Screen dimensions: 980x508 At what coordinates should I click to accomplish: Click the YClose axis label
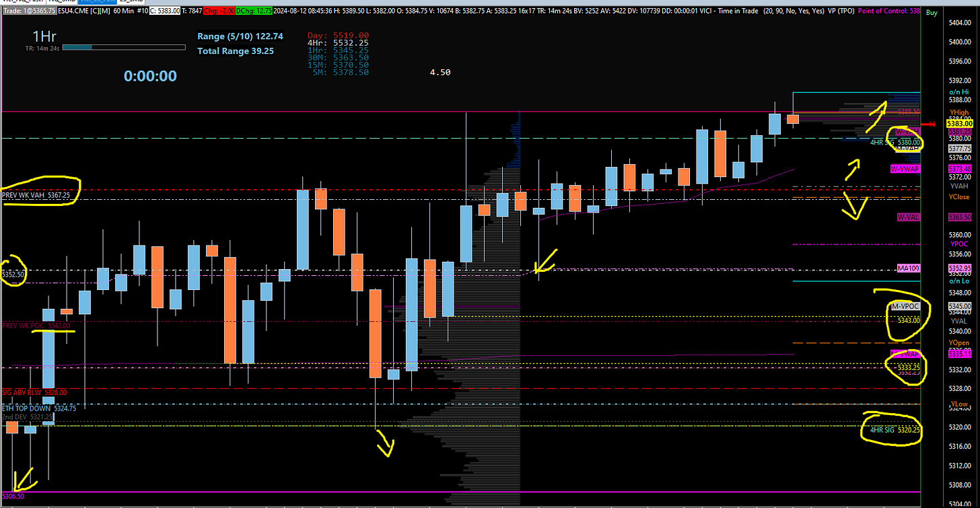coord(959,197)
